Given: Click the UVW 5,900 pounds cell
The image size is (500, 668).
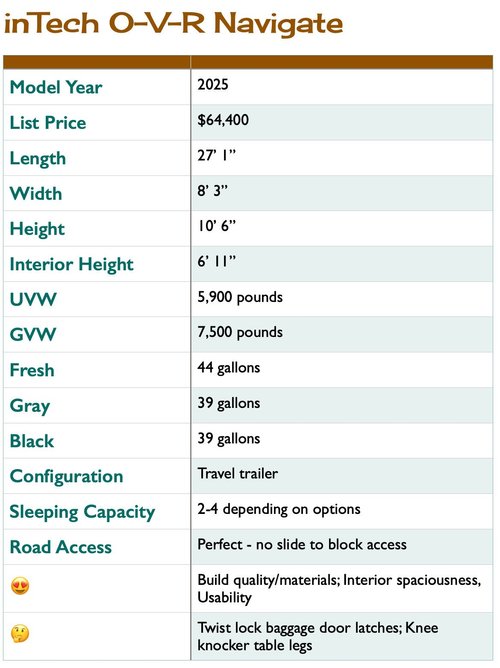Looking at the screenshot, I should click(x=342, y=299).
